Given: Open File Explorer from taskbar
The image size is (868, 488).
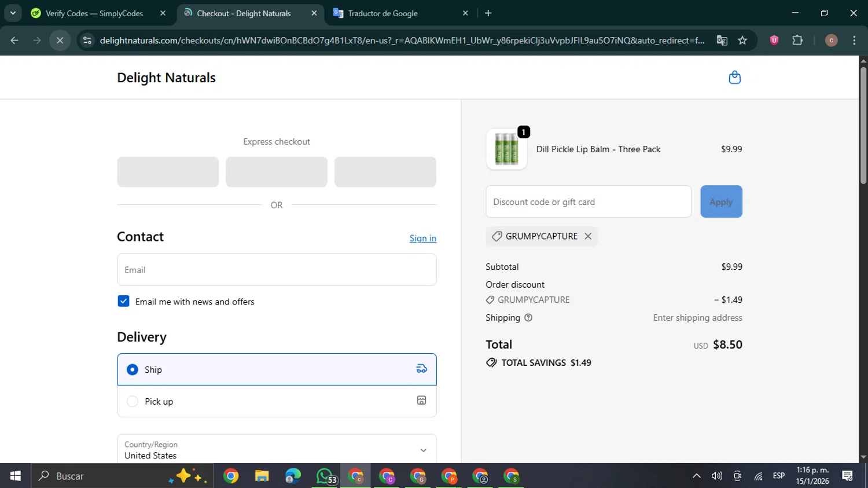Looking at the screenshot, I should pyautogui.click(x=262, y=476).
